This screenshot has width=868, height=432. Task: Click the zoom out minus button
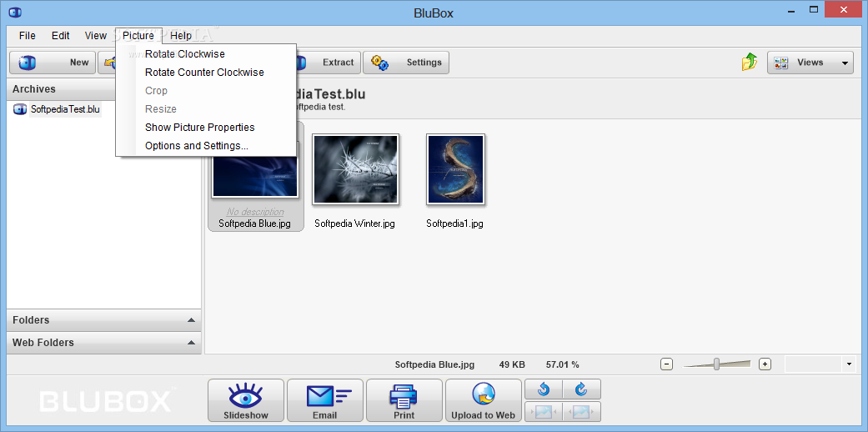coord(666,364)
